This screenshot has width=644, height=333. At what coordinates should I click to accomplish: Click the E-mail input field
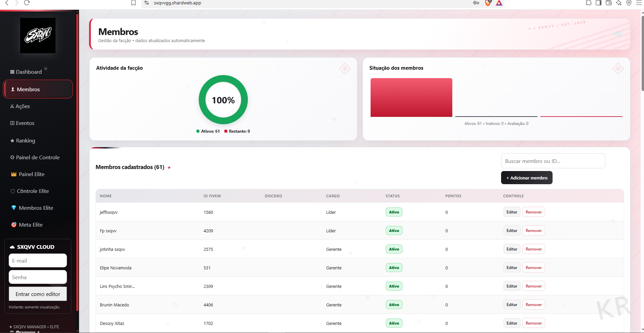point(38,261)
